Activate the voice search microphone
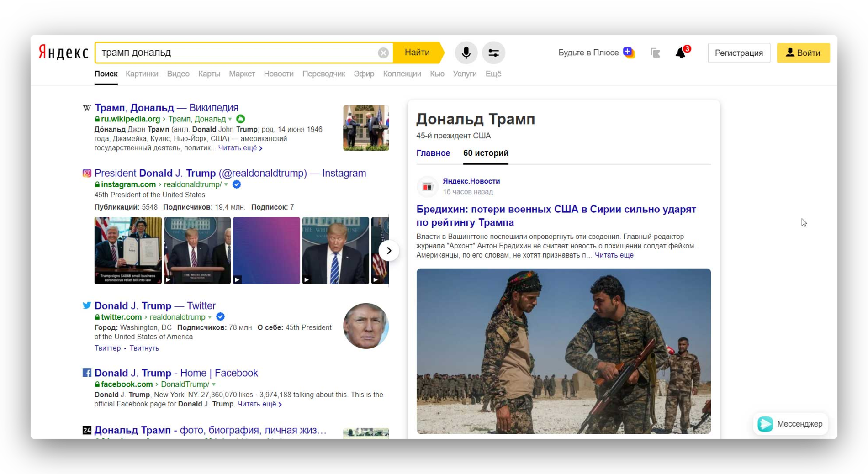This screenshot has width=868, height=474. click(466, 53)
